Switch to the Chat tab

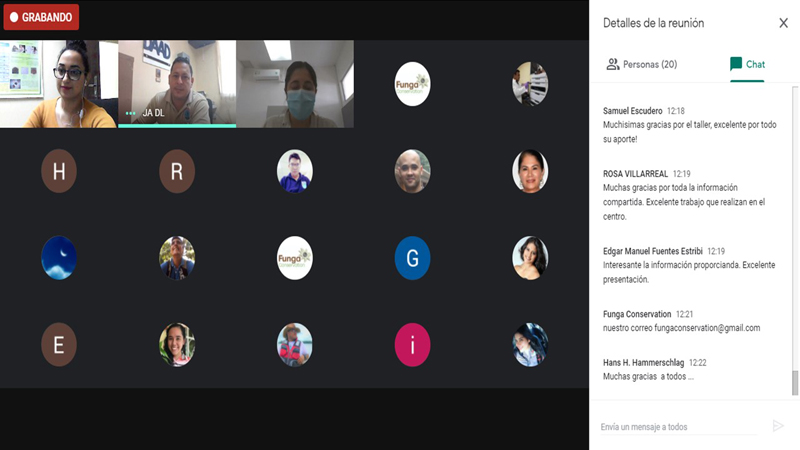747,64
